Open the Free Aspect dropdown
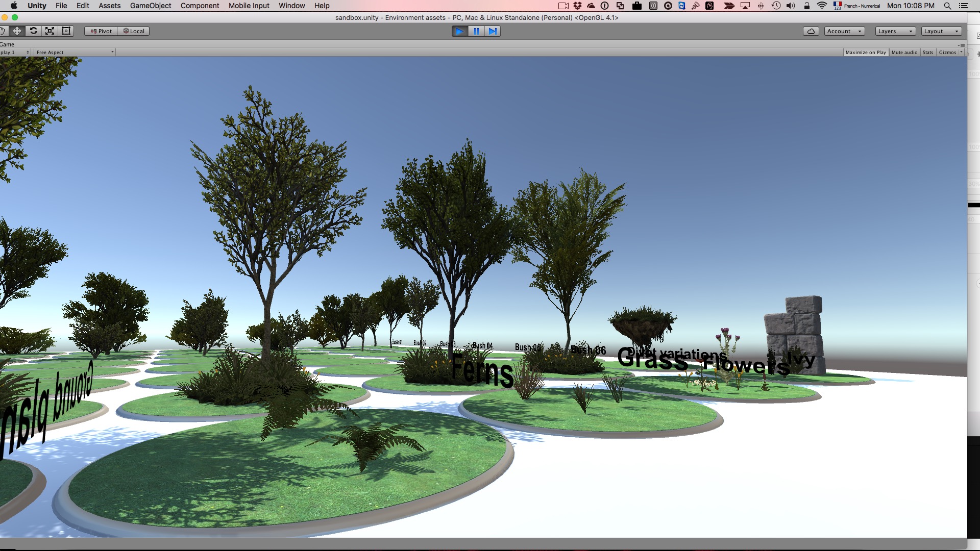This screenshot has width=980, height=551. 75,53
